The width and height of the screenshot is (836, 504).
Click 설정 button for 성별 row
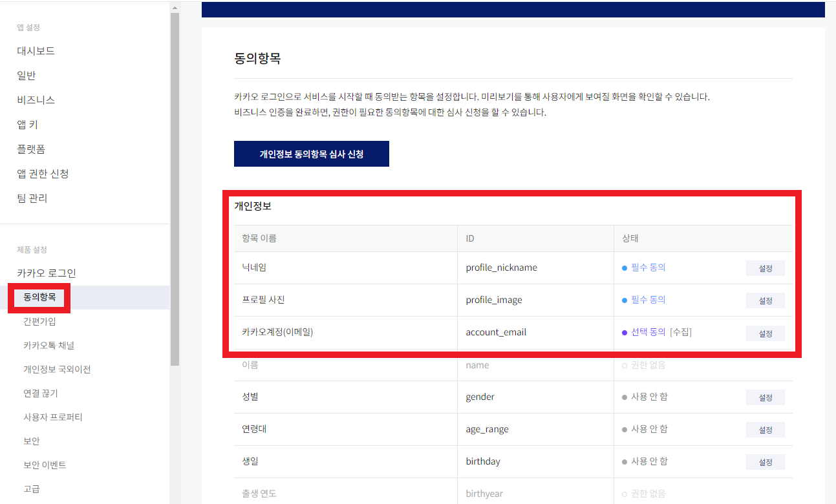click(766, 397)
